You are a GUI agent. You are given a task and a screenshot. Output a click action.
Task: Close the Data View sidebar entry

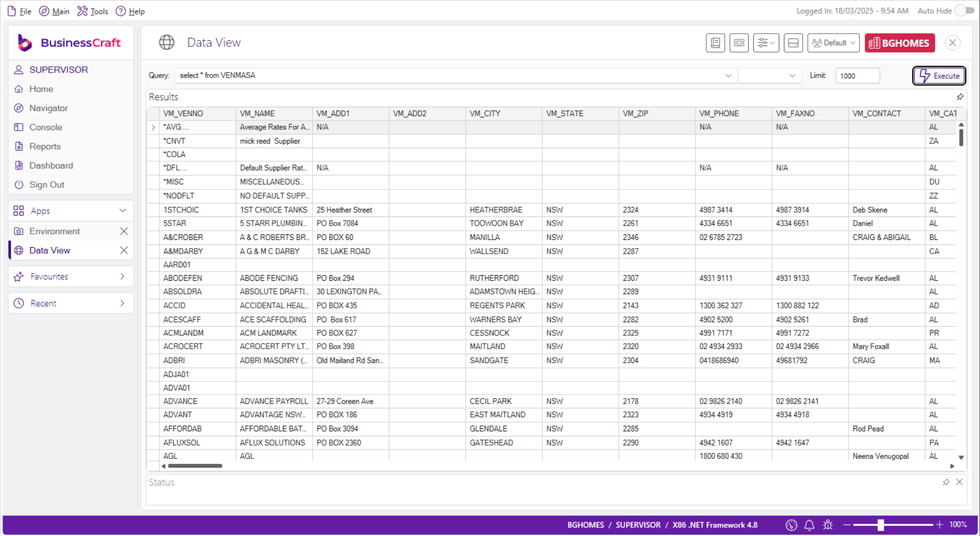click(x=124, y=250)
